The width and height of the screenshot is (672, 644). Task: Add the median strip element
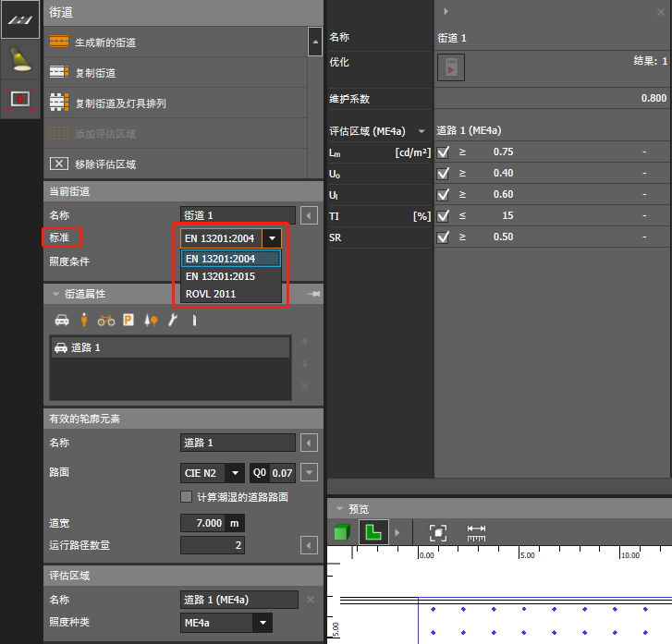[194, 320]
